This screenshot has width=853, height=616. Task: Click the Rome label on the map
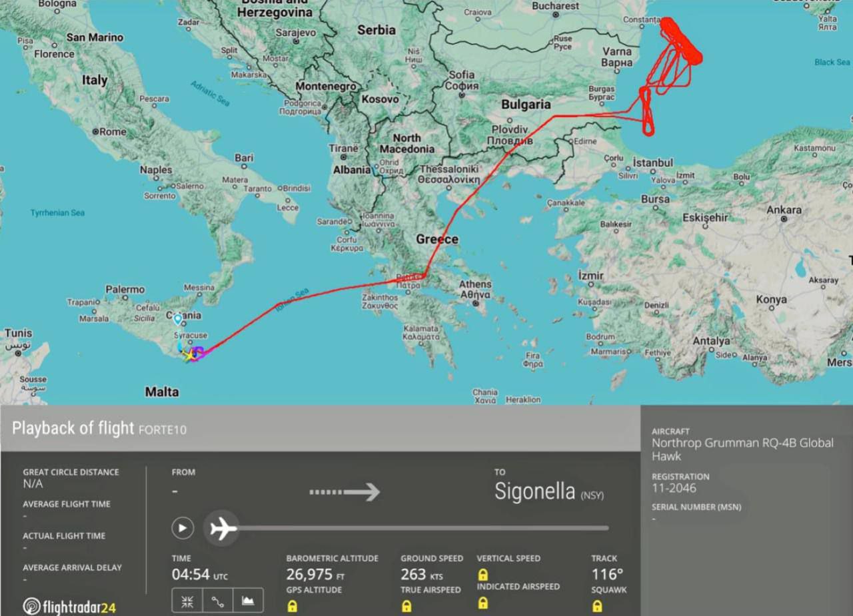(x=113, y=132)
